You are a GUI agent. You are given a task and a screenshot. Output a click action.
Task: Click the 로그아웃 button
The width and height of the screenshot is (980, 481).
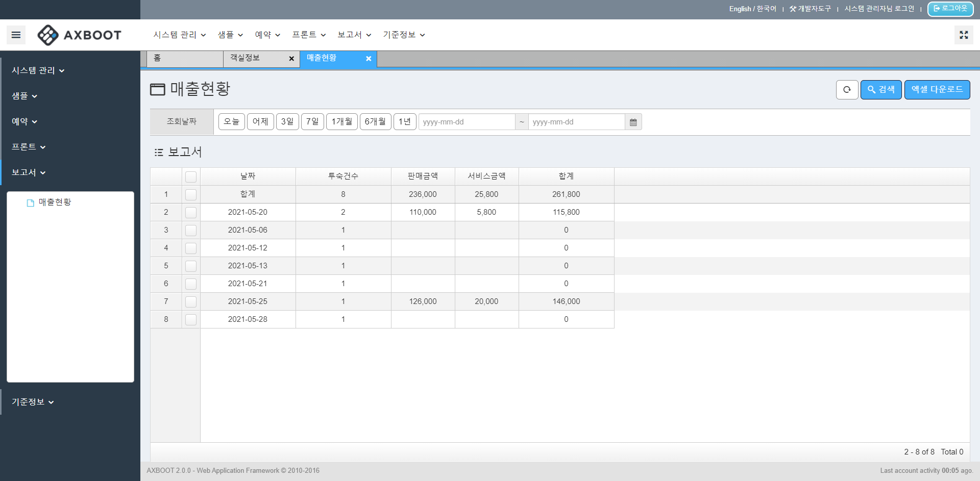tap(950, 9)
